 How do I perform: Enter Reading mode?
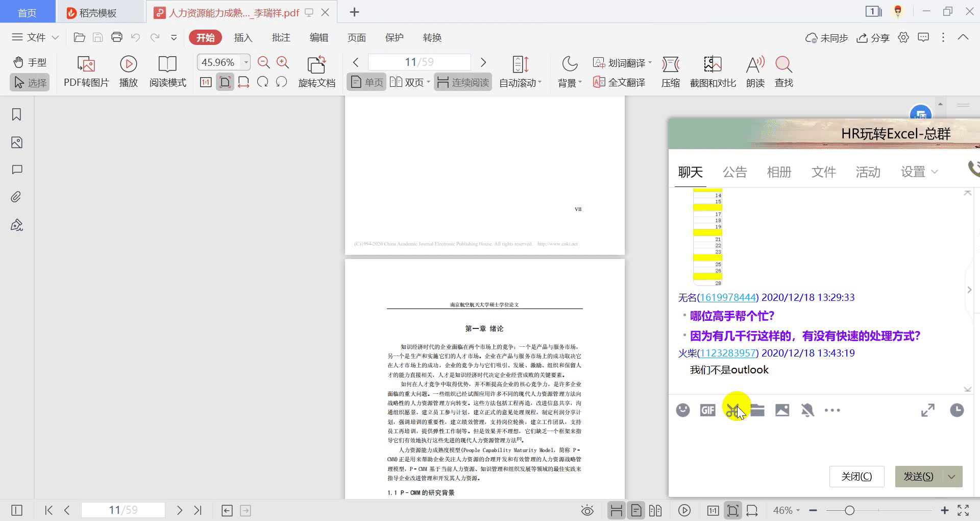(167, 72)
